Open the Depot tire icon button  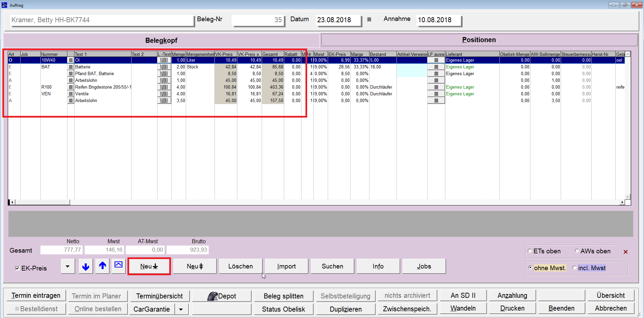coord(222,296)
